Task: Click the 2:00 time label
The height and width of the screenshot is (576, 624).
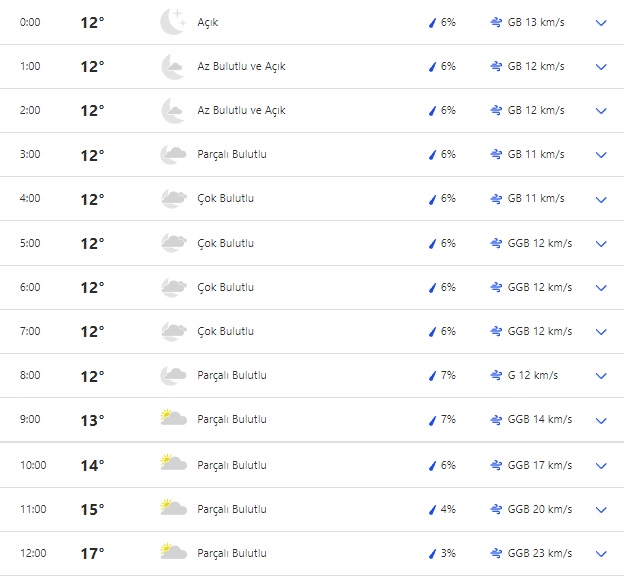Action: (31, 110)
